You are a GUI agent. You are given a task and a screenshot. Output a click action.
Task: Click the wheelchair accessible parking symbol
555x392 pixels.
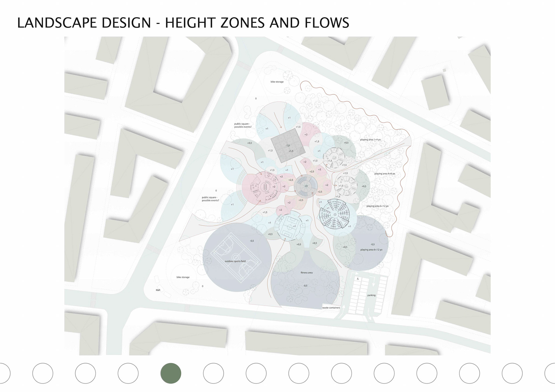358,279
